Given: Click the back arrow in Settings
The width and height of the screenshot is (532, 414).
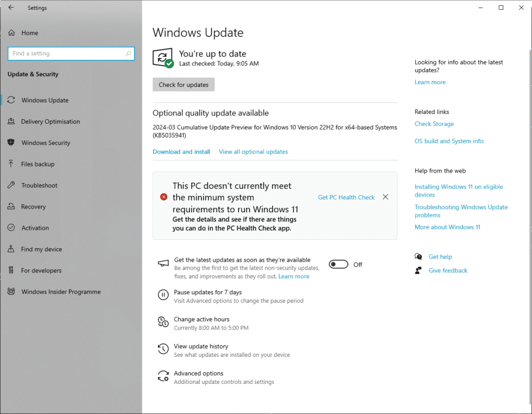Looking at the screenshot, I should [x=11, y=7].
